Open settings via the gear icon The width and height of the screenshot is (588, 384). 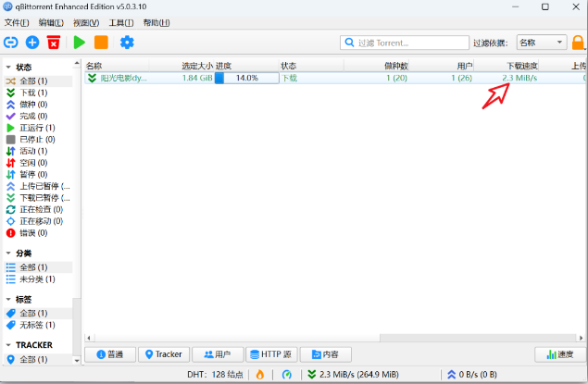click(x=127, y=43)
